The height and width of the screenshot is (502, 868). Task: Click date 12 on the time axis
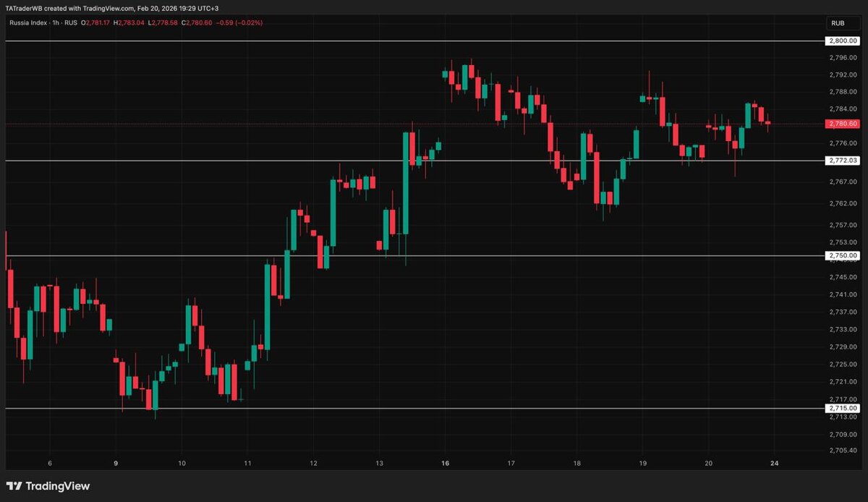coord(313,463)
